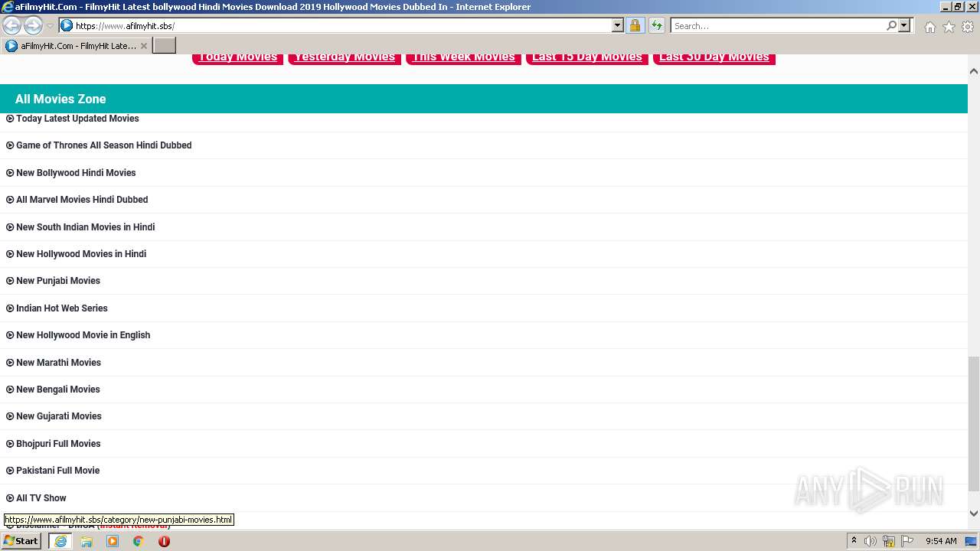Launch Windows Media Player from taskbar
The width and height of the screenshot is (980, 551).
coord(113,541)
